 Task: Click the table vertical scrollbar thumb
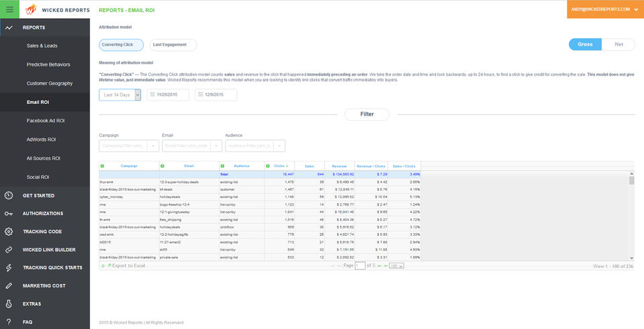click(632, 180)
